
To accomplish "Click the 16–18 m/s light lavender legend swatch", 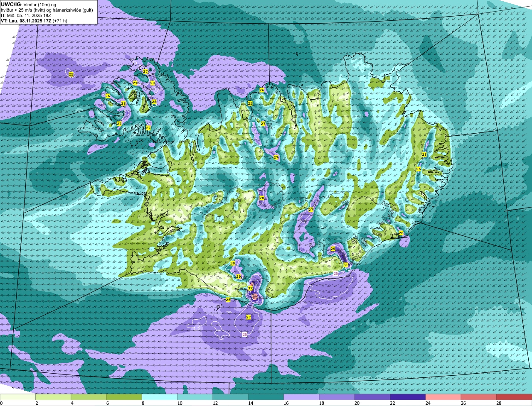I will (301, 397).
